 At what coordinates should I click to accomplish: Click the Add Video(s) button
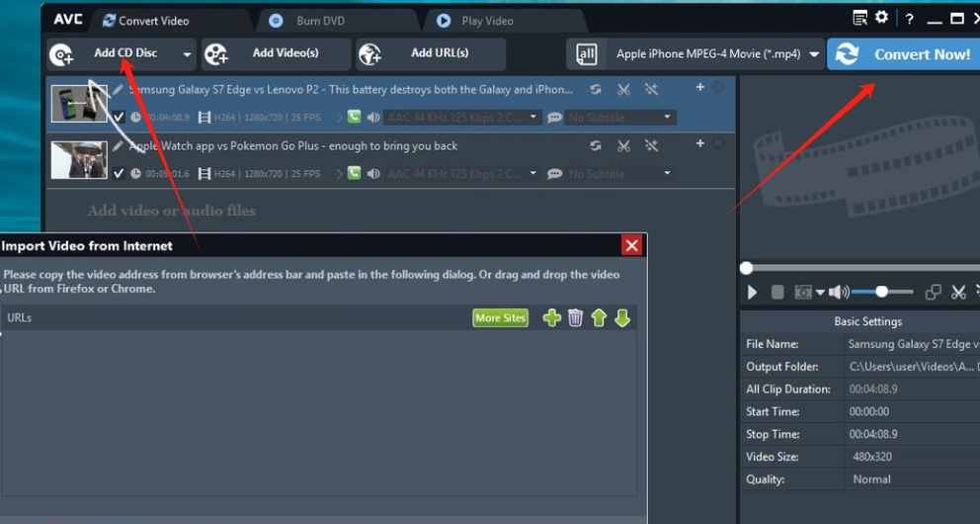(276, 53)
